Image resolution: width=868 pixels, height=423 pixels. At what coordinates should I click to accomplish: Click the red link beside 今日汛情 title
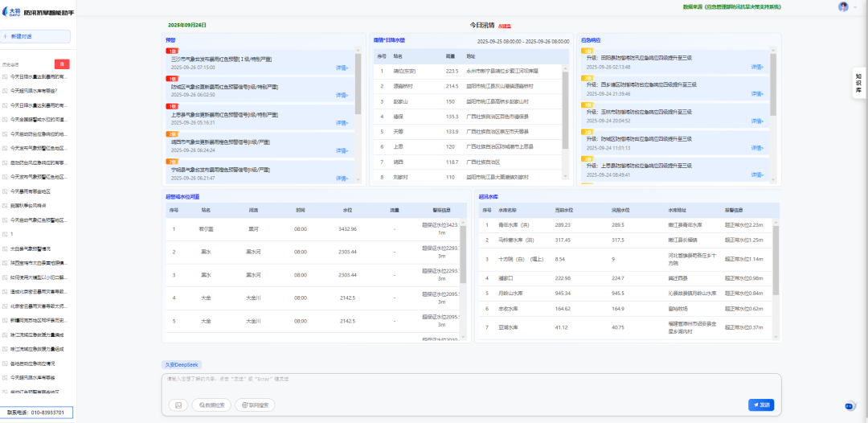click(x=504, y=26)
